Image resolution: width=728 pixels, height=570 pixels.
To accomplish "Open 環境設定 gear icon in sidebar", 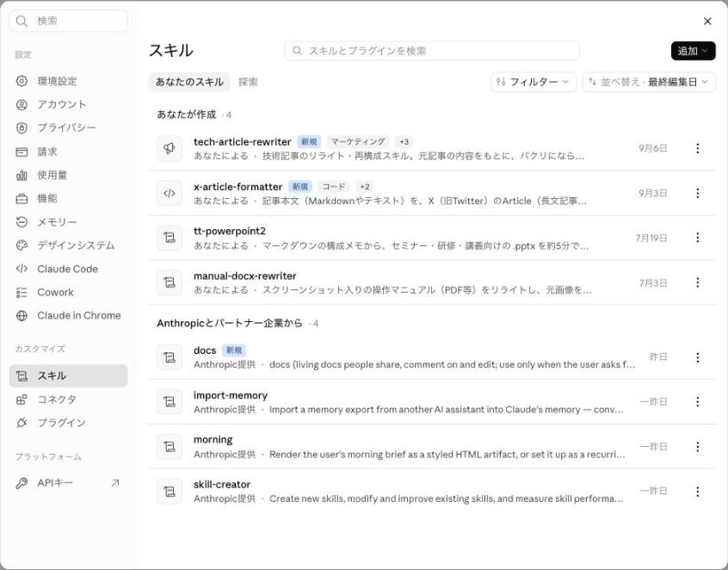I will click(x=22, y=81).
